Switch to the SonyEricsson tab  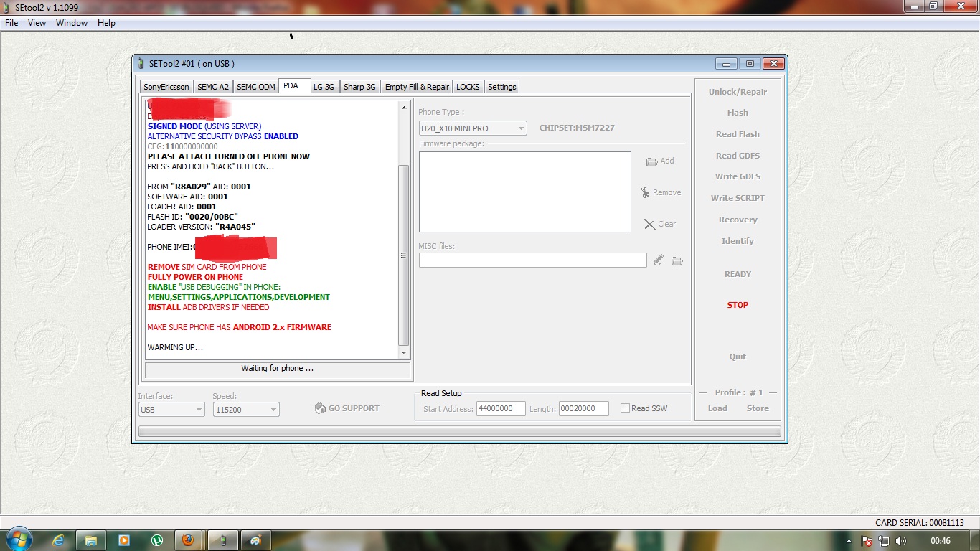[166, 87]
